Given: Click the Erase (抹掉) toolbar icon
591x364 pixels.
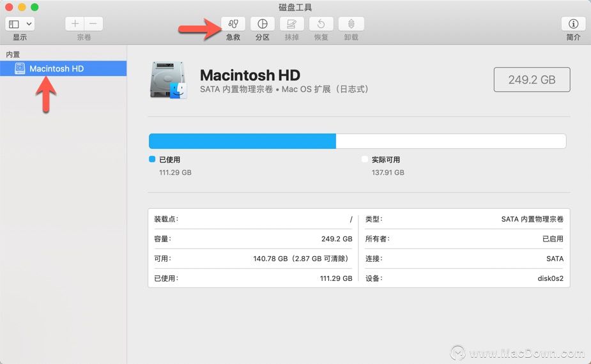Looking at the screenshot, I should tap(291, 24).
